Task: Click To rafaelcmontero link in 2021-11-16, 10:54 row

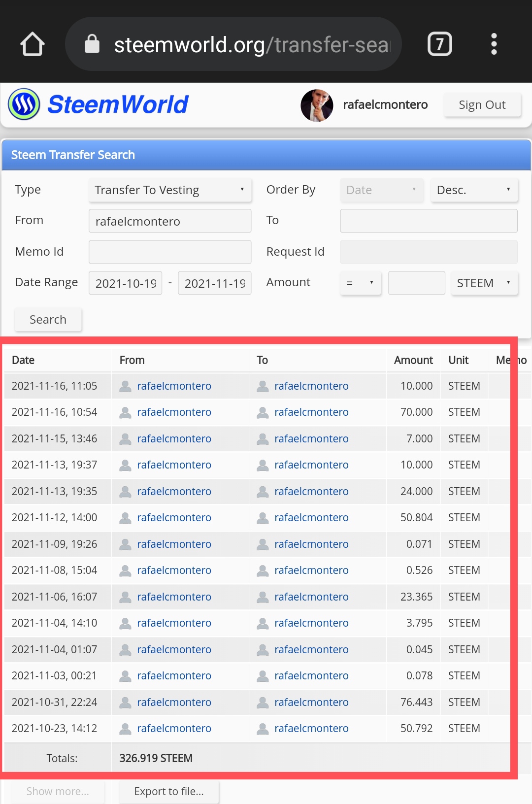Action: click(311, 412)
